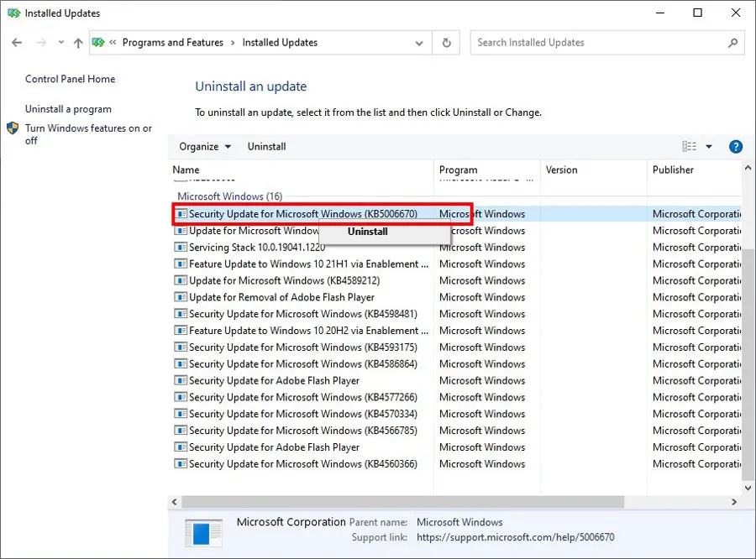Click icon of Feature Update 21H1 entry
Screen dimensions: 756x559
[x=181, y=264]
